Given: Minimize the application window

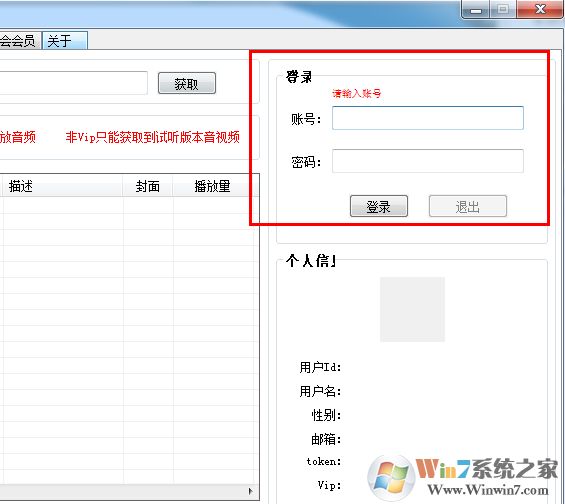Looking at the screenshot, I should [x=476, y=9].
